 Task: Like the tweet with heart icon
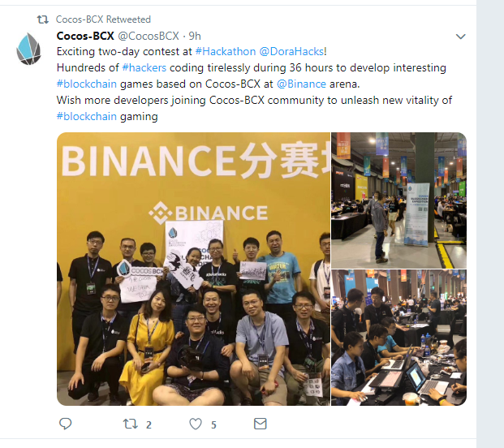196,424
